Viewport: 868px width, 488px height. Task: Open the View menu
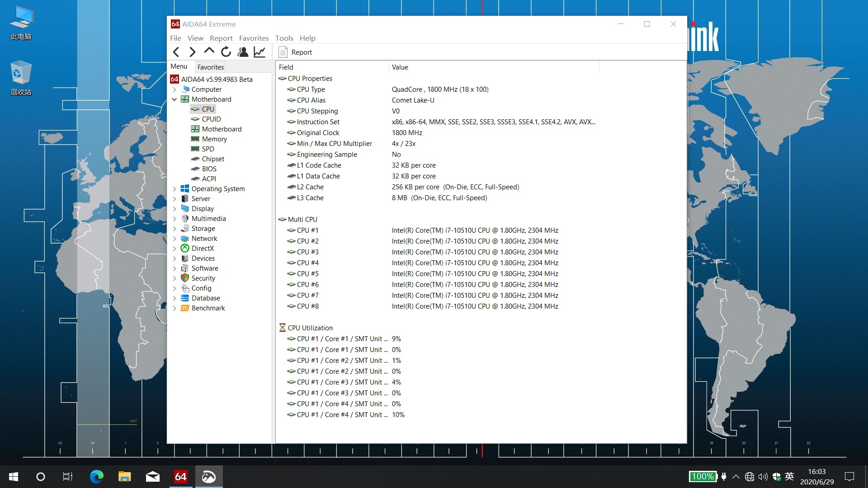pyautogui.click(x=195, y=38)
